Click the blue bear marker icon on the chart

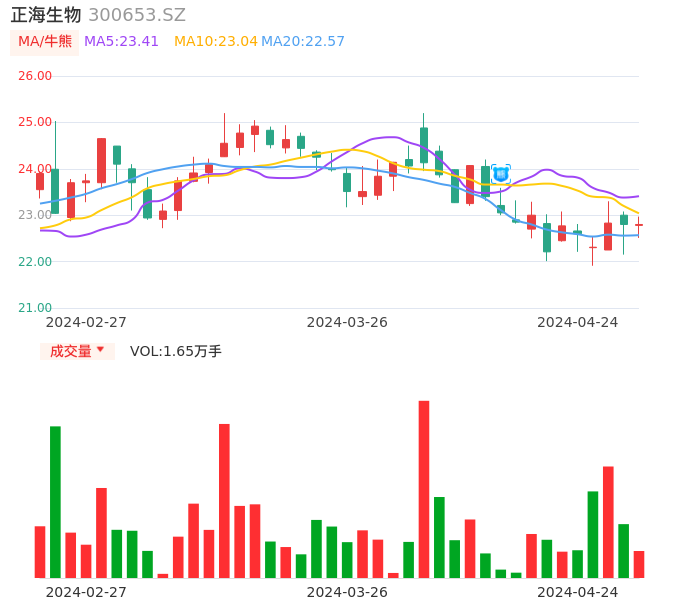click(501, 174)
